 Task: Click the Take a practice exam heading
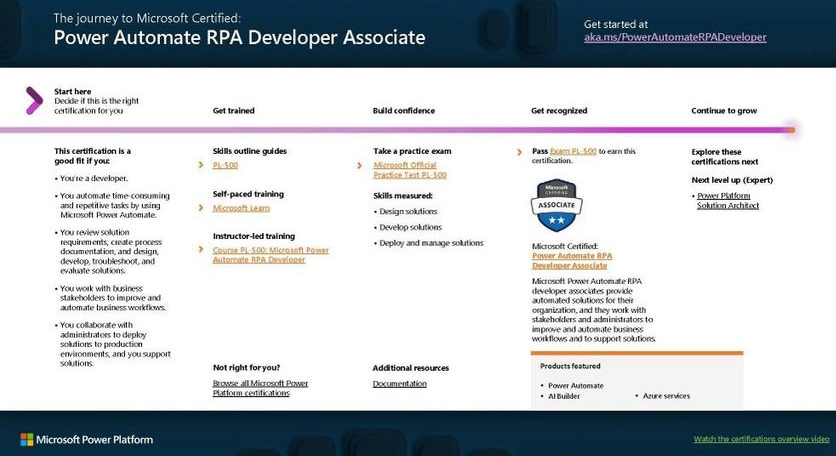[412, 151]
